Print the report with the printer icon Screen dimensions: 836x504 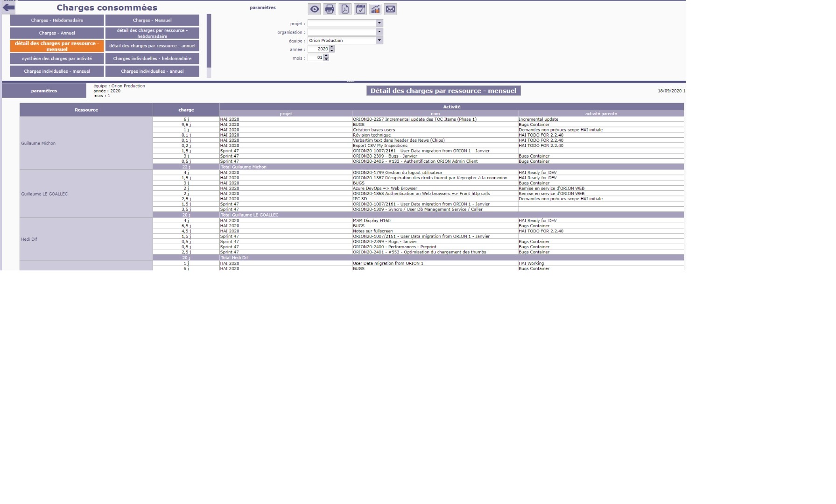tap(330, 9)
